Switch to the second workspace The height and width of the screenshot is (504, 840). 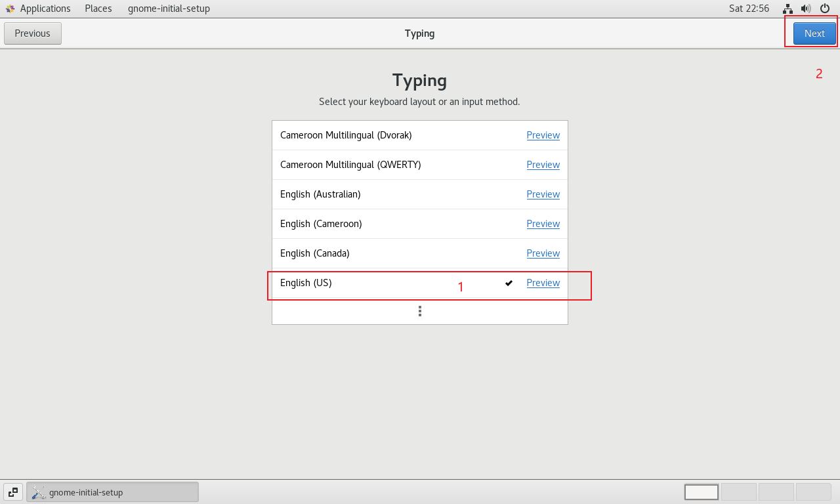coord(739,492)
